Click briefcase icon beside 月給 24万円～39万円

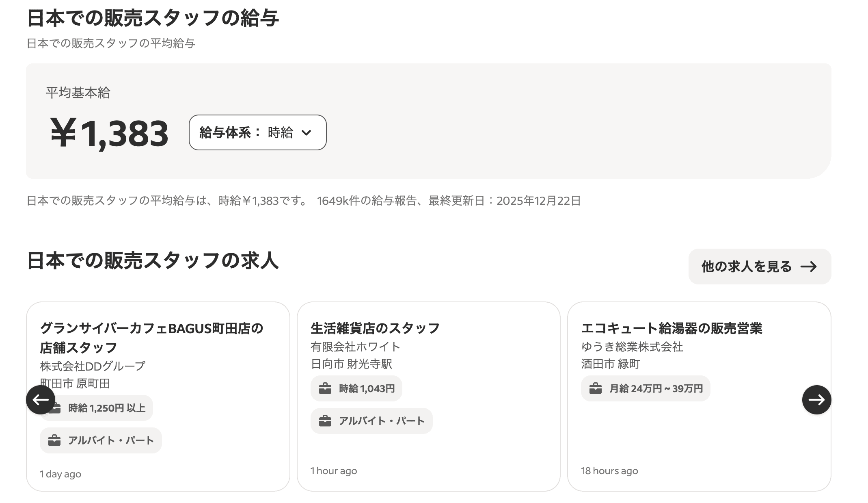click(596, 389)
